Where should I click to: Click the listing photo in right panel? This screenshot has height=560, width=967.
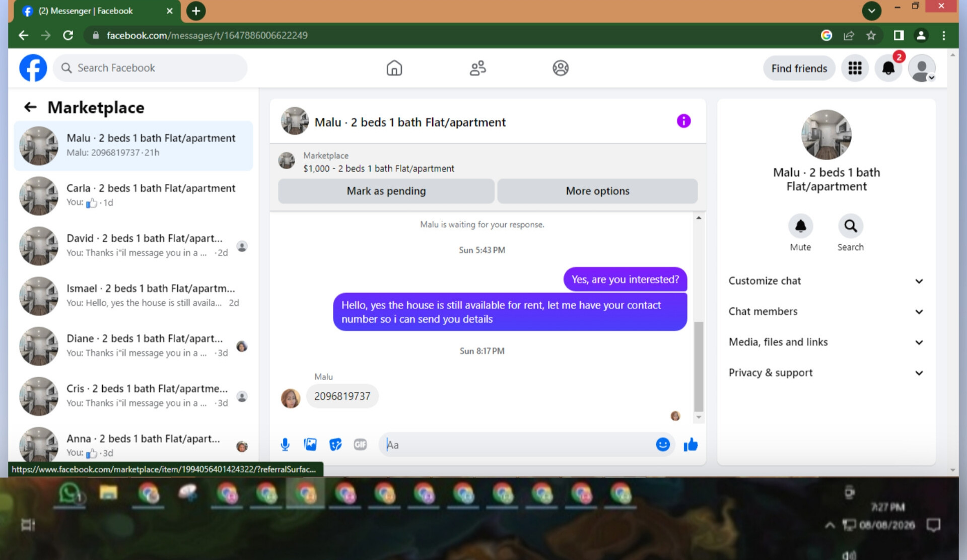pos(826,135)
